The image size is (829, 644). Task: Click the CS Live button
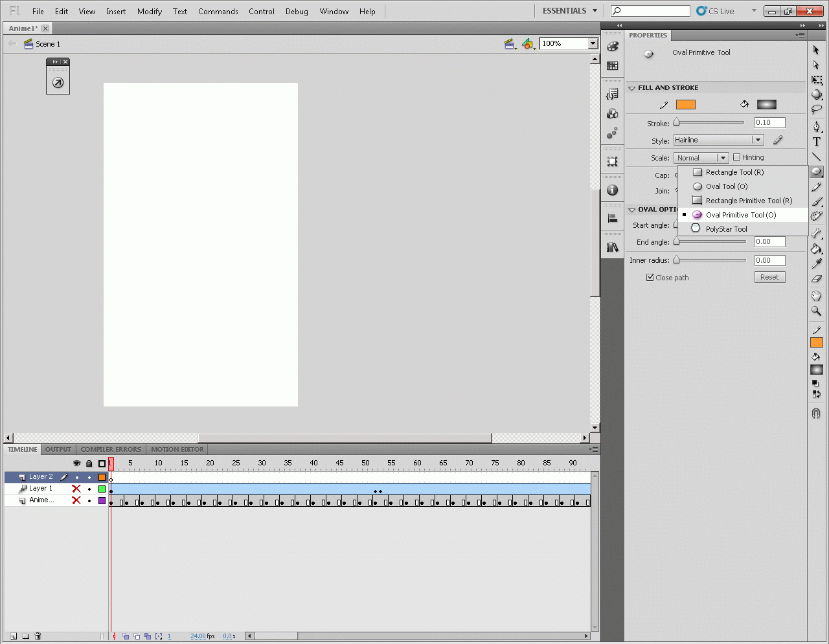coord(716,11)
